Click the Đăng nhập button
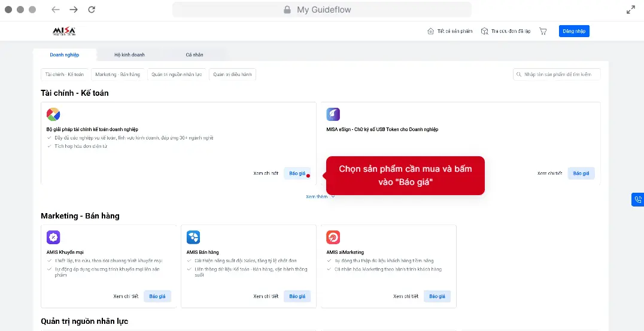Image resolution: width=644 pixels, height=331 pixels. (574, 31)
